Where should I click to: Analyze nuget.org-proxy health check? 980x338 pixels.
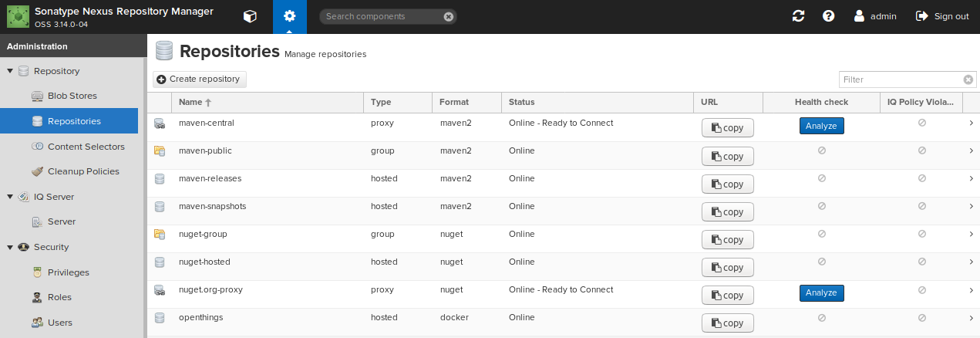[821, 292]
